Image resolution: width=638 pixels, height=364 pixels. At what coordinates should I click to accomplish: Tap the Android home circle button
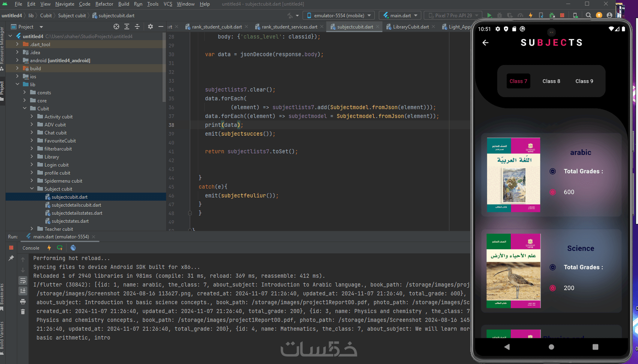(551, 347)
